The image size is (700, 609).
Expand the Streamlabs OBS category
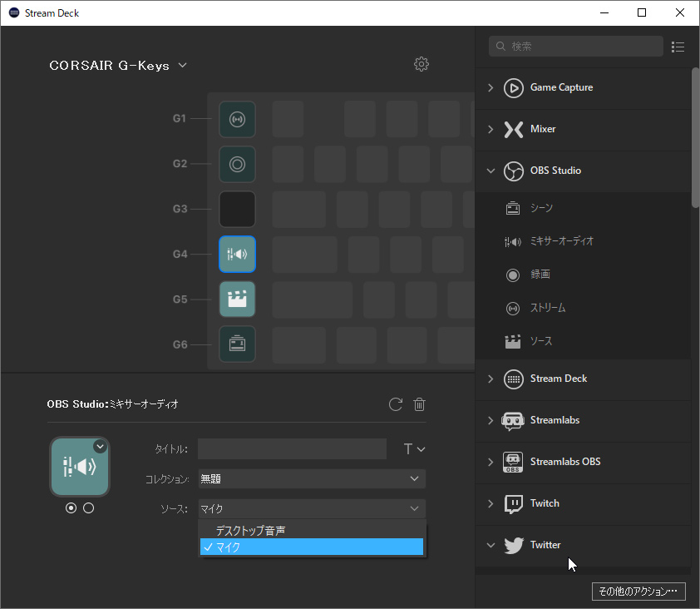coord(490,463)
